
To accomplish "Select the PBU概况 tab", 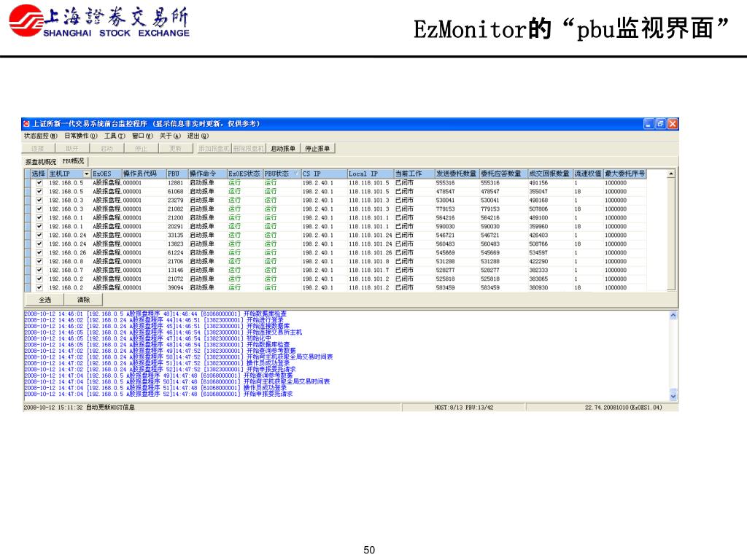I will 73,161.
